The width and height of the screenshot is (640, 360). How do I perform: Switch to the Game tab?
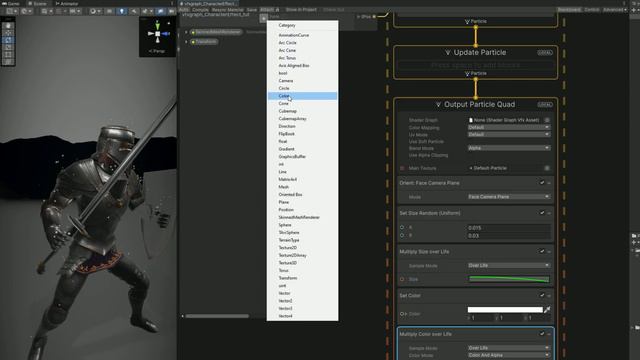(x=11, y=3)
